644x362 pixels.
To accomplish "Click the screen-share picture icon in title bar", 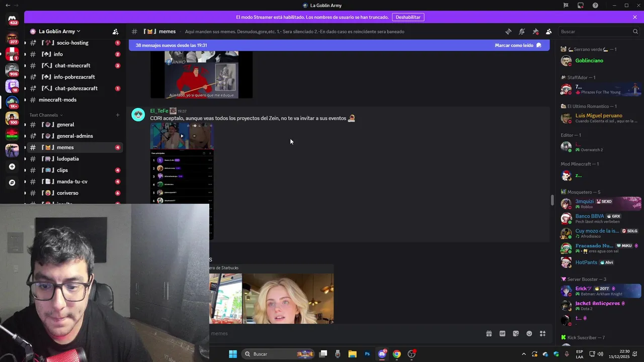I will tap(581, 6).
